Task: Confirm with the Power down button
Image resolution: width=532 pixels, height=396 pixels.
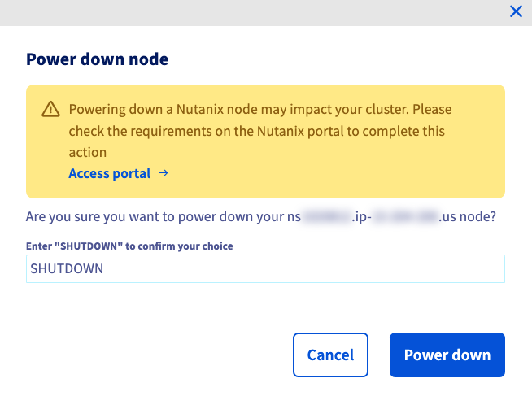Action: 447,355
